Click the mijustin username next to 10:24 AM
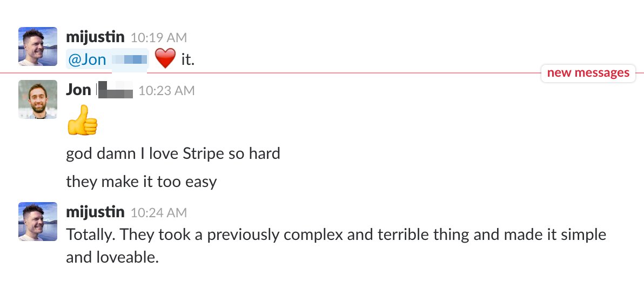Screen dimensions: 644x281 [x=95, y=212]
